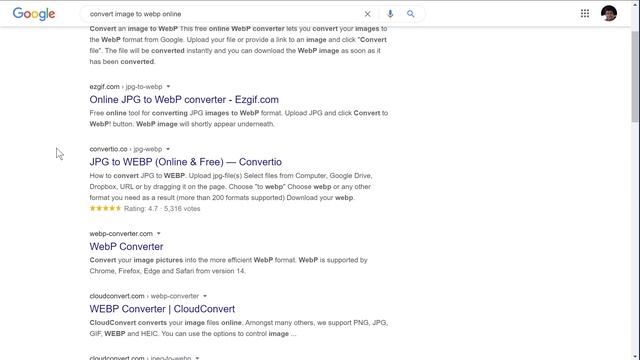Expand ezgif.com result options arrow
Viewport: 640px width, 360px height.
point(168,87)
